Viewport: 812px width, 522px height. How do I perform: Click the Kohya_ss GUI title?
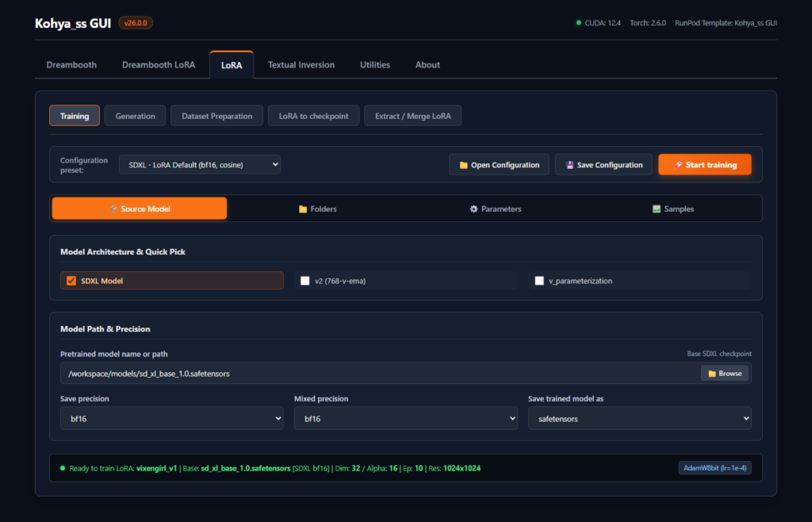tap(73, 23)
